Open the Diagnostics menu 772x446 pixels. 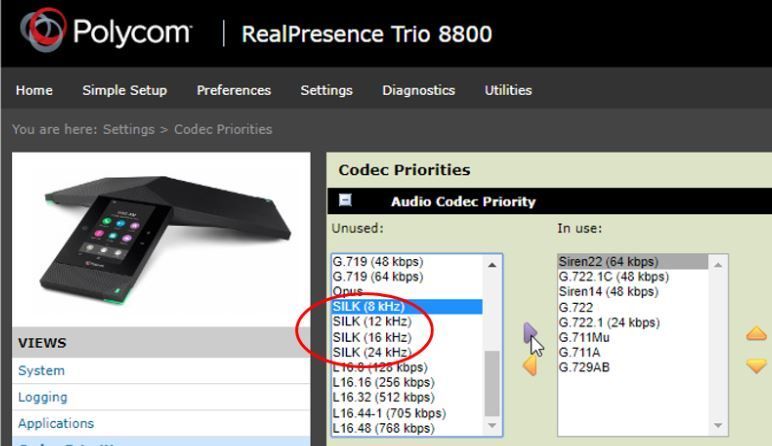point(418,90)
